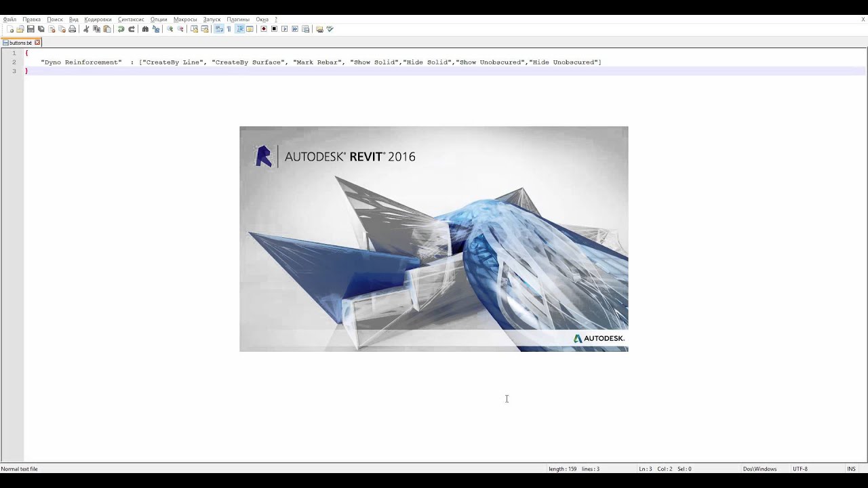Click the spell-check ABC toolbar icon
Viewport: 868px width, 488px height.
point(330,29)
